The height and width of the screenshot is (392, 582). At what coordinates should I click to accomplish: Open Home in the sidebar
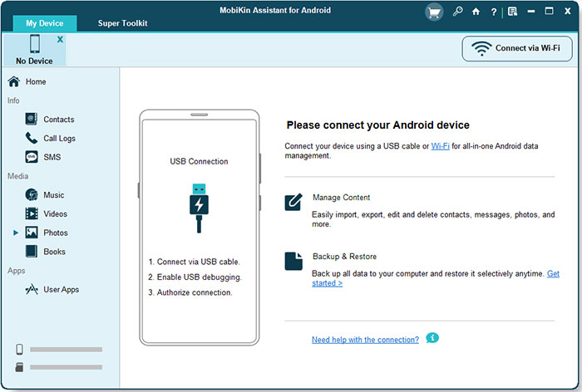coord(36,81)
